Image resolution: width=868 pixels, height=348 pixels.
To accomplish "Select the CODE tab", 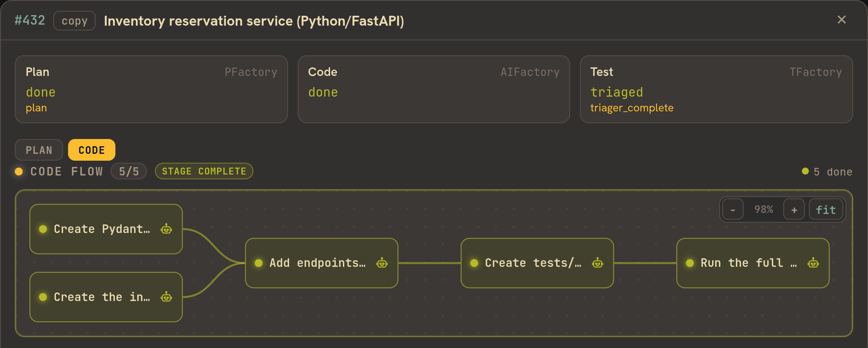I will 92,150.
